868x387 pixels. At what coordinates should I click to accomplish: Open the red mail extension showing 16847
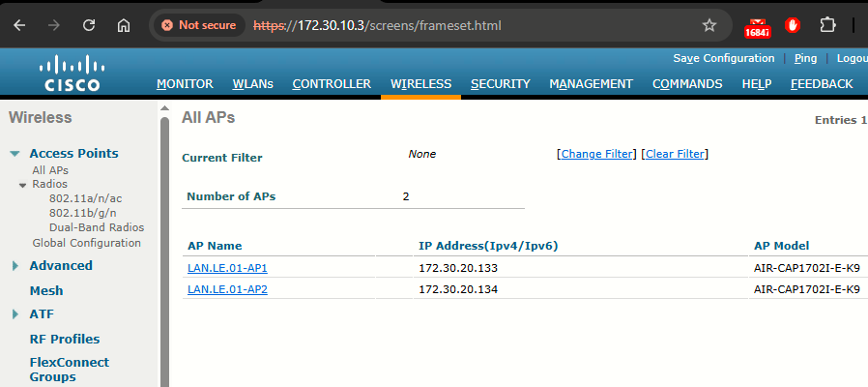(x=757, y=27)
